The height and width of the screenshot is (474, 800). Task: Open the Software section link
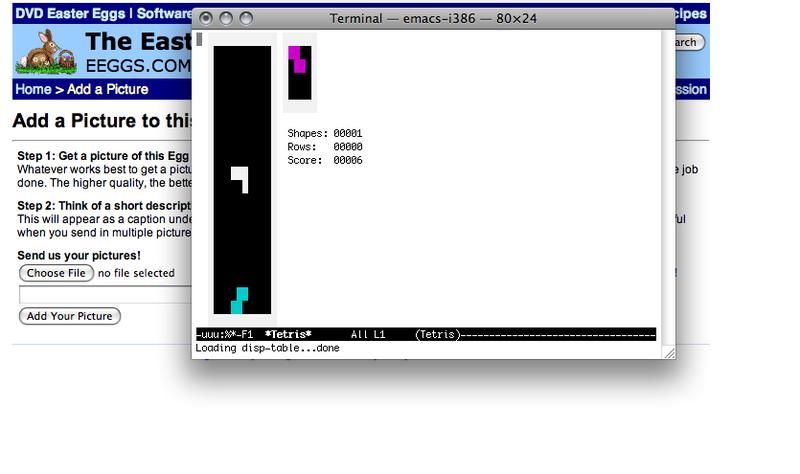(165, 14)
